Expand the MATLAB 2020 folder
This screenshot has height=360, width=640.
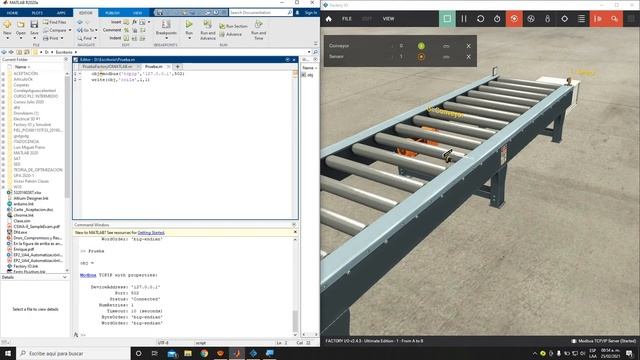pos(3,153)
